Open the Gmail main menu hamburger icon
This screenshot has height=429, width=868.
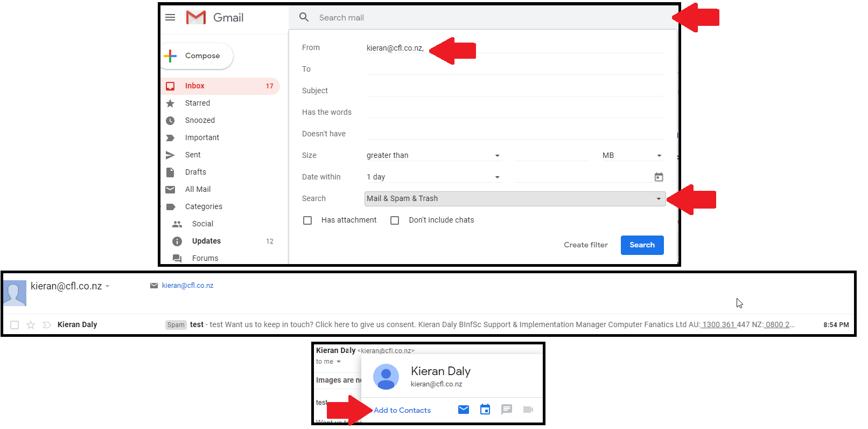(170, 17)
